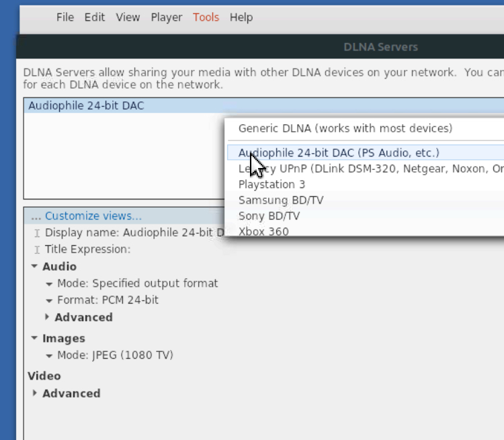
Task: Expand Advanced under Audio
Action: click(47, 317)
